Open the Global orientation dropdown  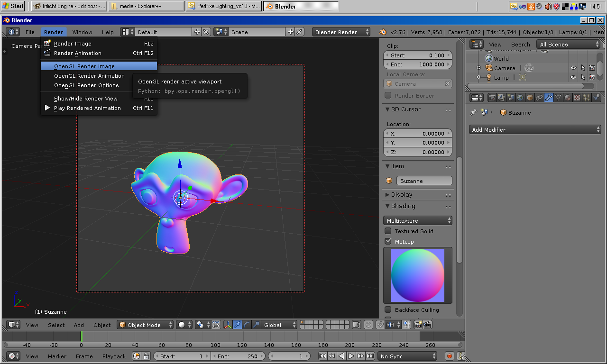(x=279, y=325)
